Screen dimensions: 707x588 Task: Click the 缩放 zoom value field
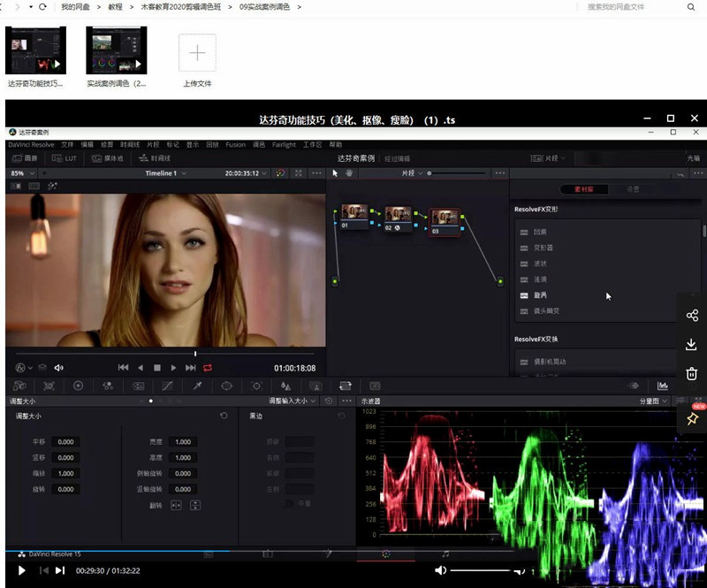pyautogui.click(x=65, y=473)
